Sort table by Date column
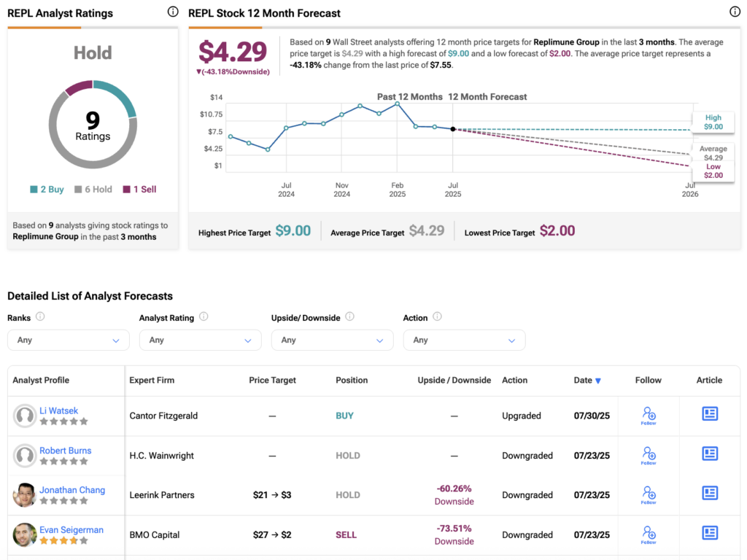Screen dimensions: 747x560 (x=587, y=380)
